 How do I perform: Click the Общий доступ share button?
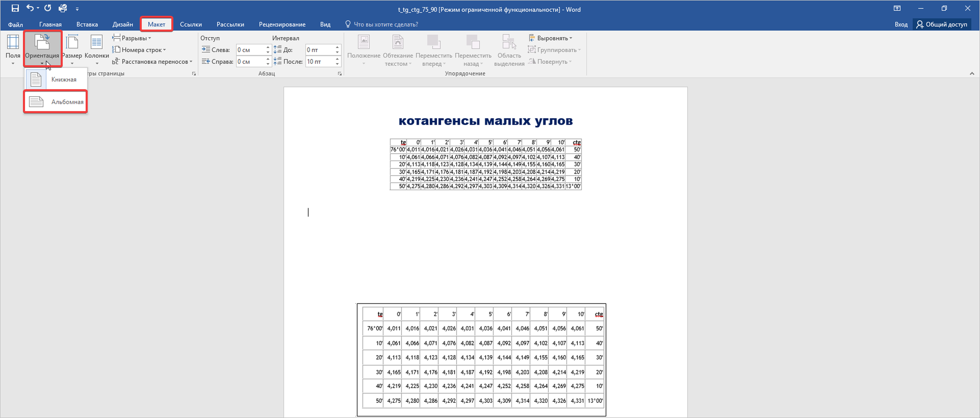tap(942, 24)
